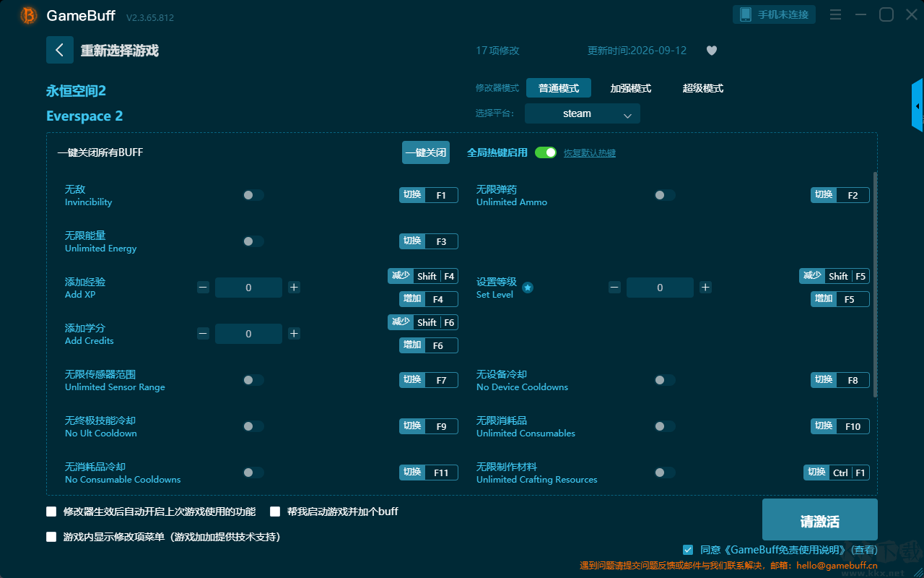The width and height of the screenshot is (924, 578).
Task: Enable Unlimited Crafting Resources switch
Action: [665, 473]
